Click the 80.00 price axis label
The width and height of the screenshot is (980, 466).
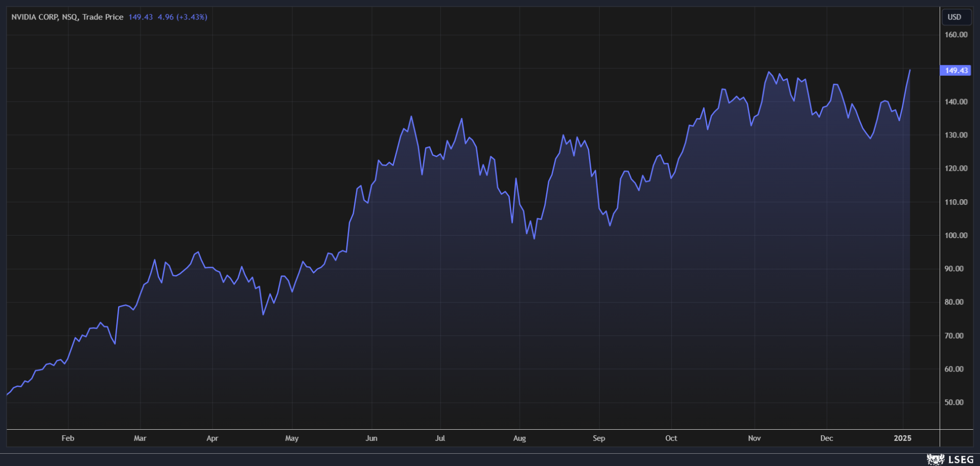point(954,301)
